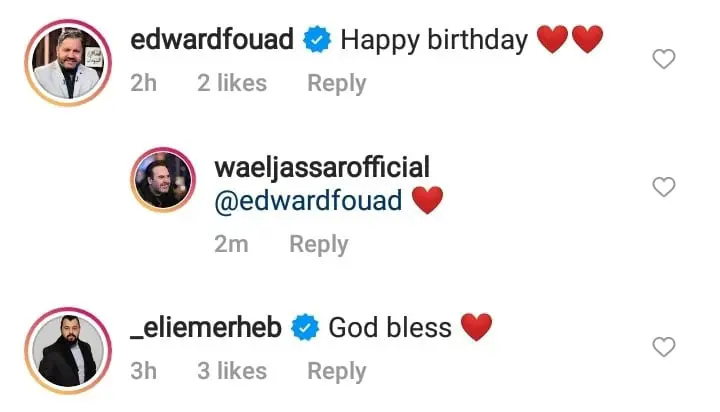The image size is (720, 412).
Task: Click the verified badge next to _eliemerheb
Action: click(x=305, y=327)
